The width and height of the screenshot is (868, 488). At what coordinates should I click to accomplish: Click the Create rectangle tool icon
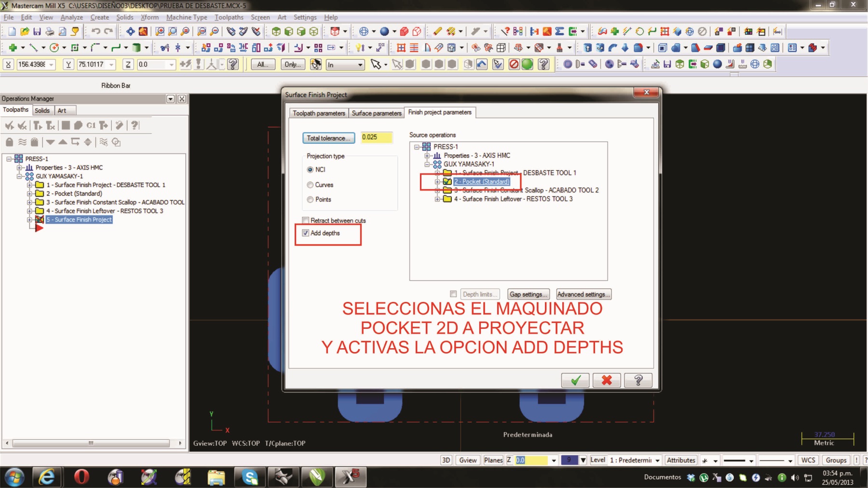coord(75,48)
